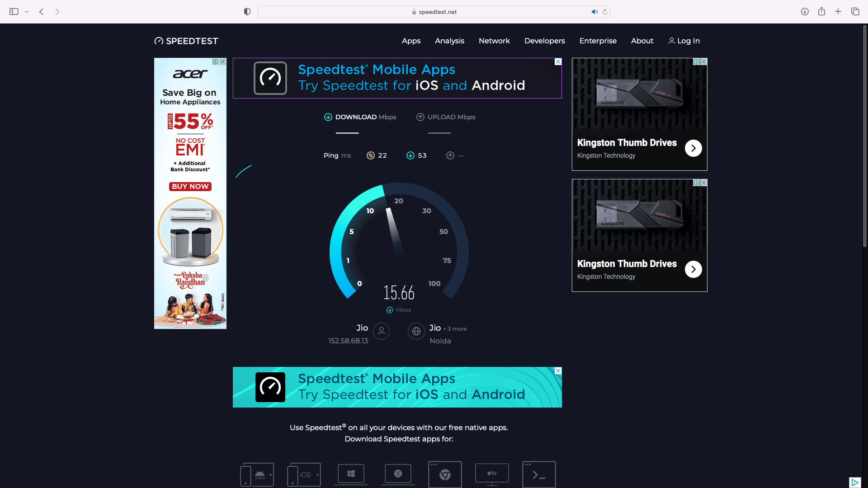This screenshot has width=868, height=488.
Task: Click the user account icon beside Jio
Action: click(381, 331)
